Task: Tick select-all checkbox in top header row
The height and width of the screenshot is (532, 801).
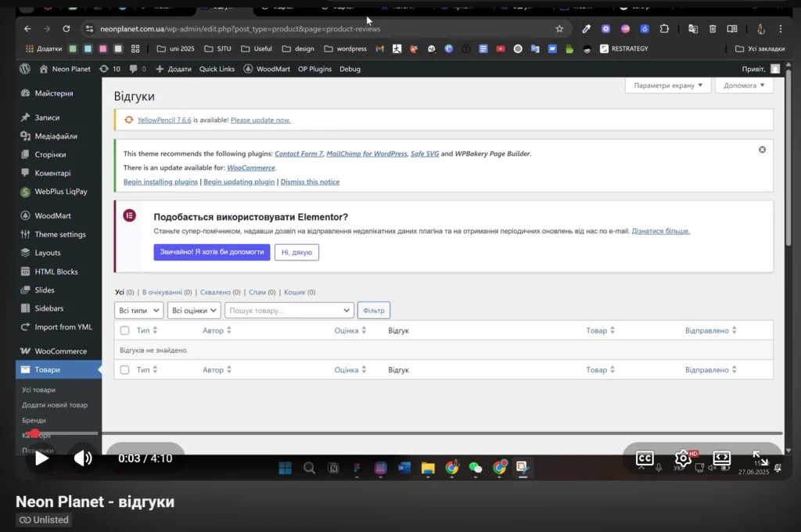Action: click(124, 330)
